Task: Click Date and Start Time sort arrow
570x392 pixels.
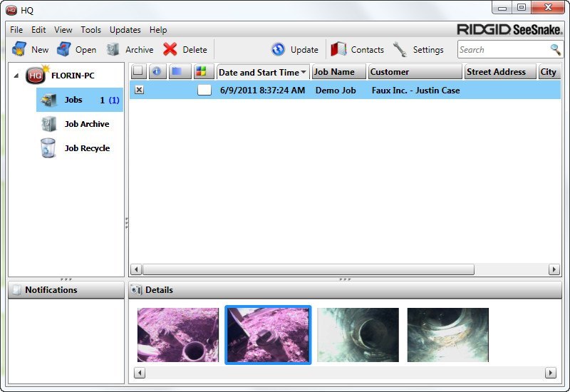Action: pos(304,72)
